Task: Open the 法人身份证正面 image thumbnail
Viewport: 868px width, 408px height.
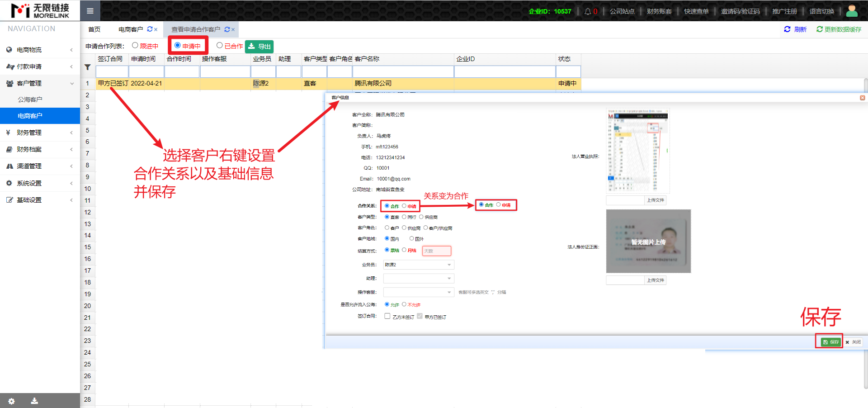Action: pos(648,241)
